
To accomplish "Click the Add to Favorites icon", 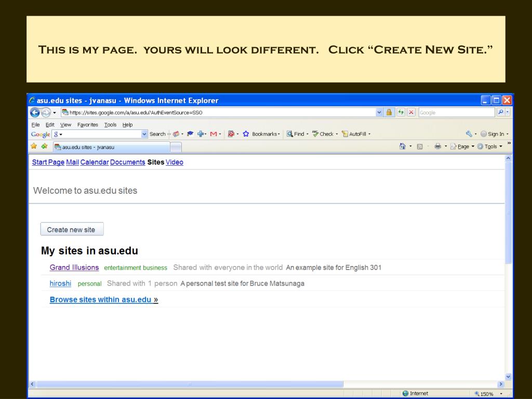I will coord(45,146).
